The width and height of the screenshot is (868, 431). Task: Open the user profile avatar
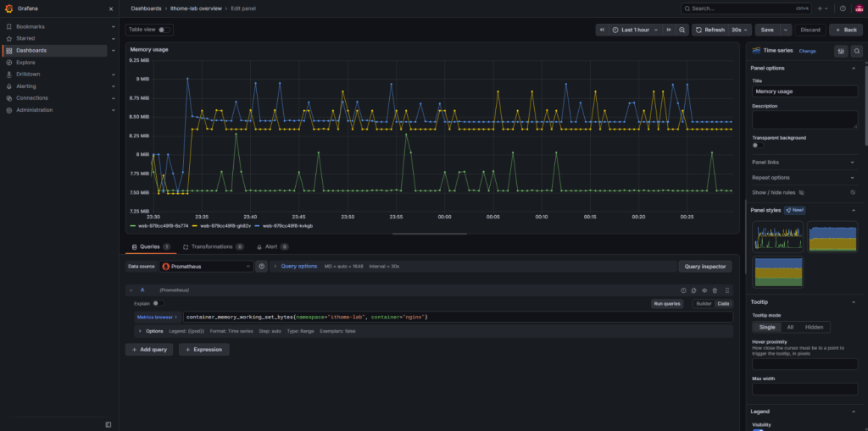point(860,8)
